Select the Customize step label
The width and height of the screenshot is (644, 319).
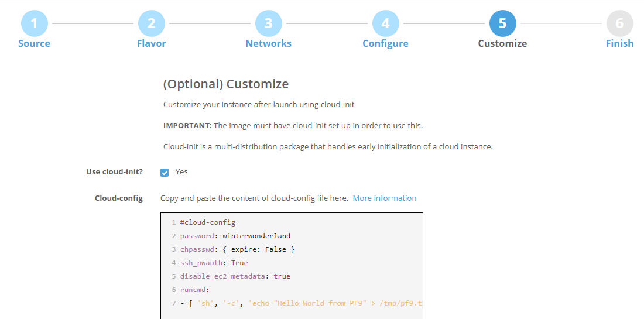click(502, 43)
